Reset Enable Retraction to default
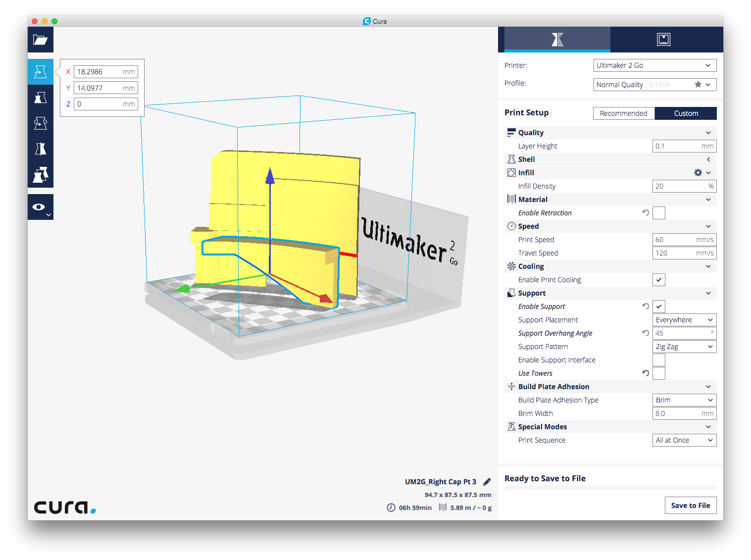Screen dimensions: 751x560 point(646,213)
